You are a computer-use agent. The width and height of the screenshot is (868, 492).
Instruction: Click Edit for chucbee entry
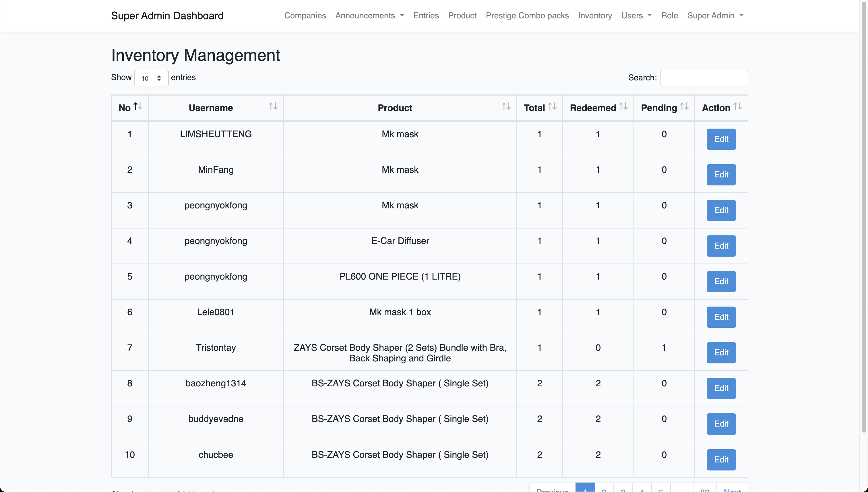coord(721,460)
